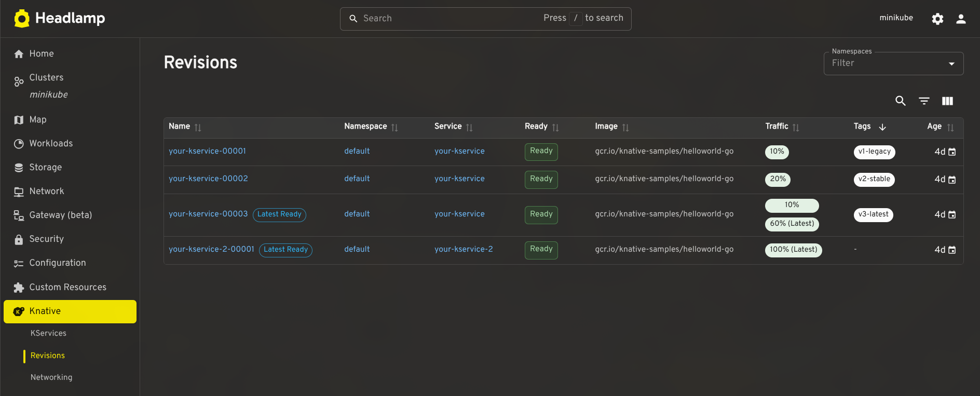The image size is (980, 396).
Task: Select Revisions submenu item
Action: tap(48, 356)
